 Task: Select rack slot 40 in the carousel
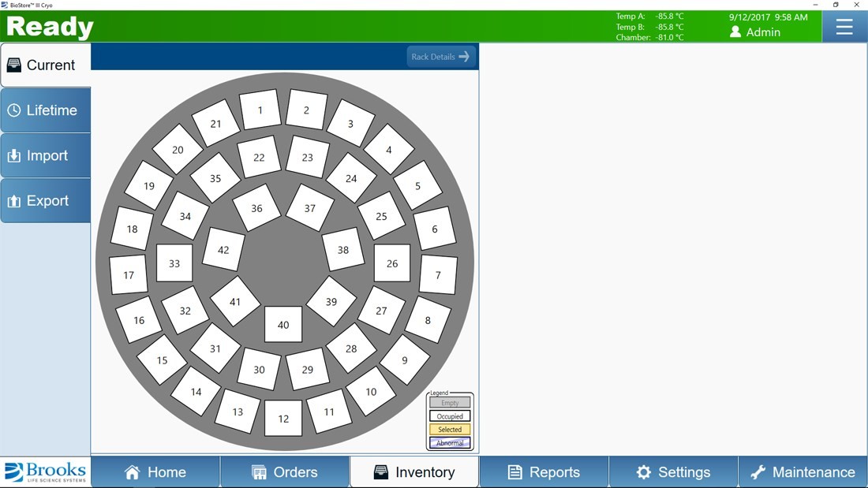(x=283, y=325)
